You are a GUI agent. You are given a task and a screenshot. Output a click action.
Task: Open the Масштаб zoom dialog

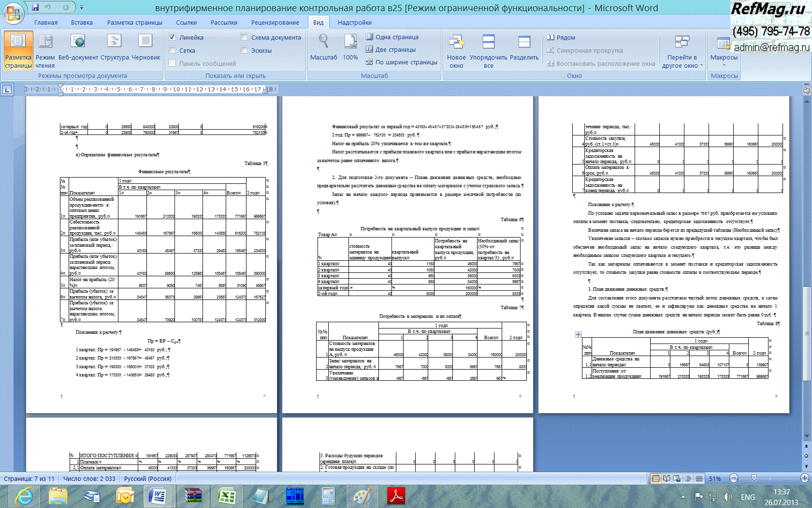point(323,48)
